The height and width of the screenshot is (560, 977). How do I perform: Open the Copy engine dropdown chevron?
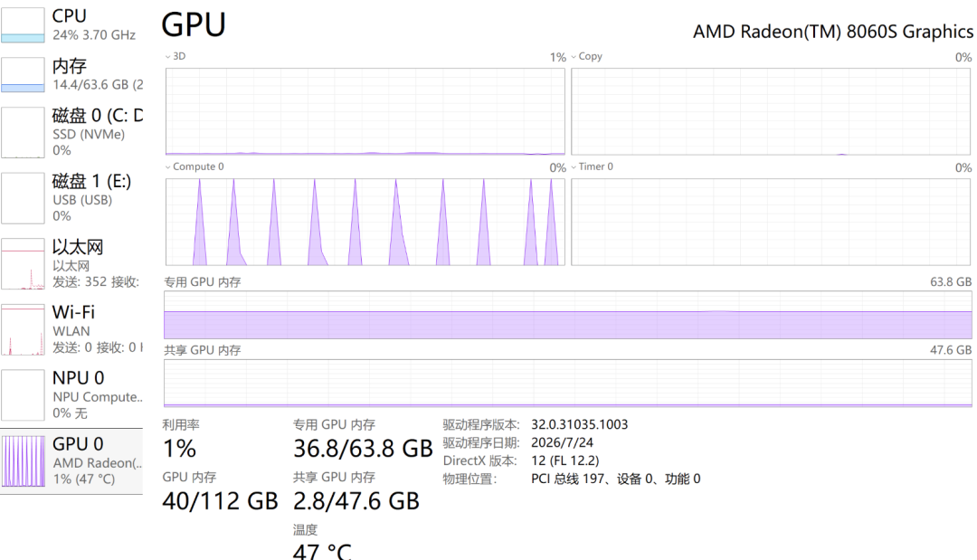point(574,57)
